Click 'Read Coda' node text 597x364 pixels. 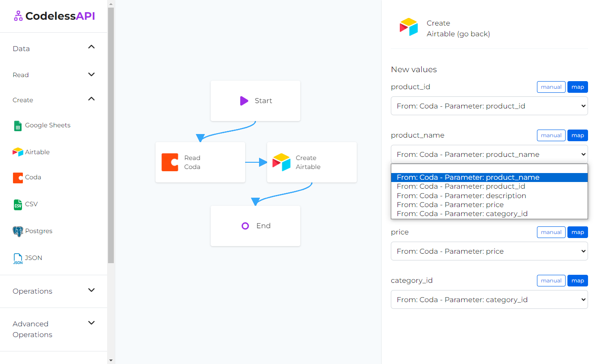coord(192,162)
